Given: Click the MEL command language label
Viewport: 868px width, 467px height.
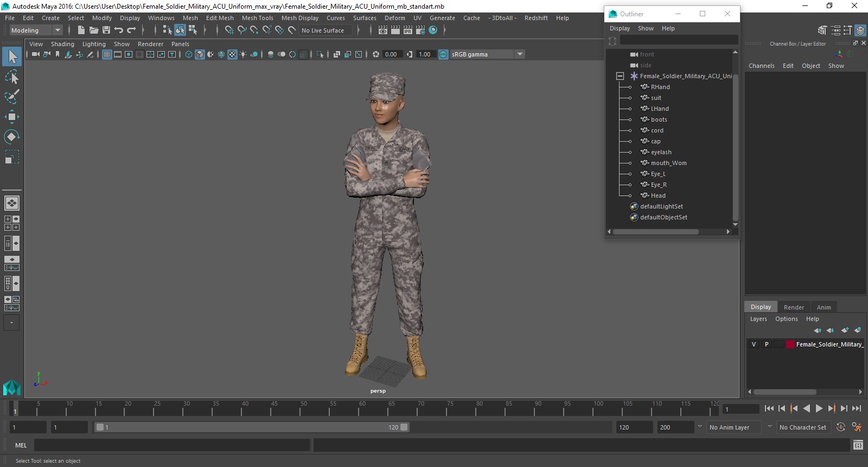Looking at the screenshot, I should point(21,445).
